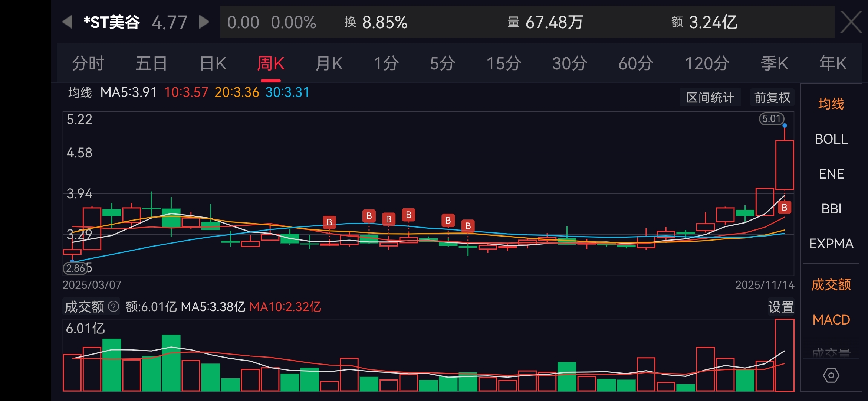
Task: Switch to the 月K tab
Action: (329, 63)
